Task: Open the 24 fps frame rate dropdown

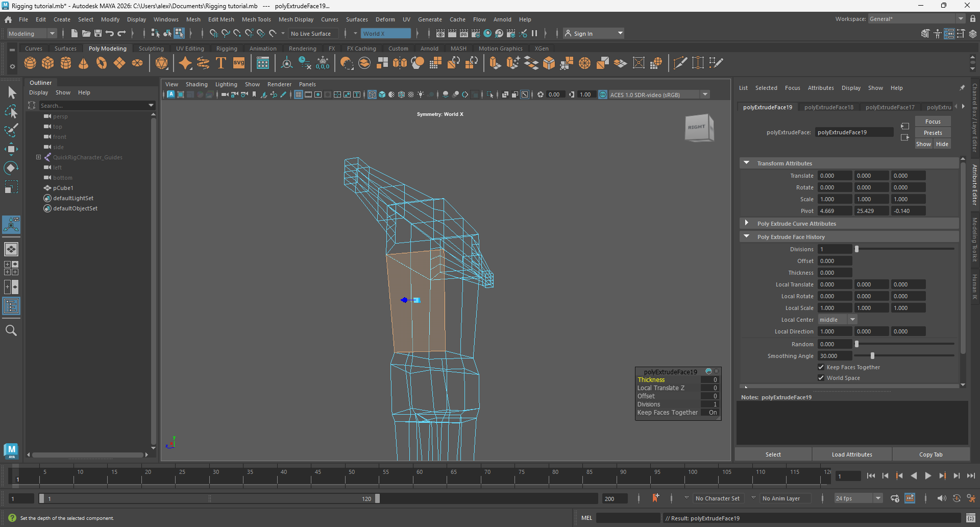Action: pos(859,498)
